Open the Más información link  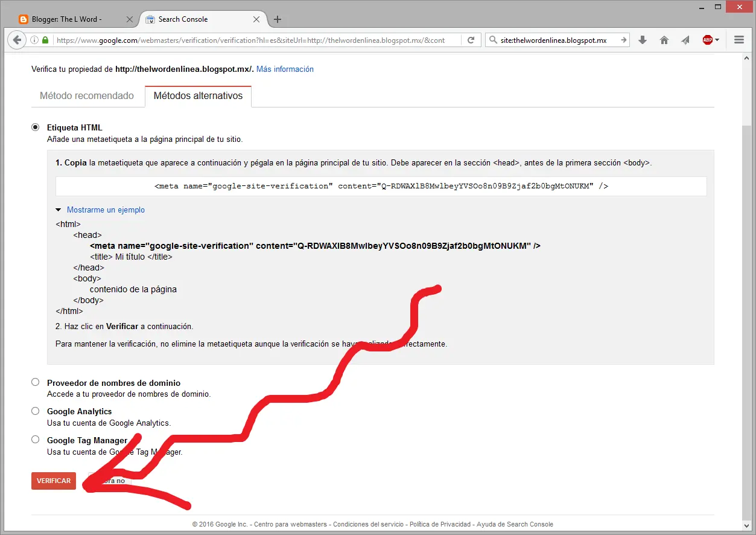285,69
